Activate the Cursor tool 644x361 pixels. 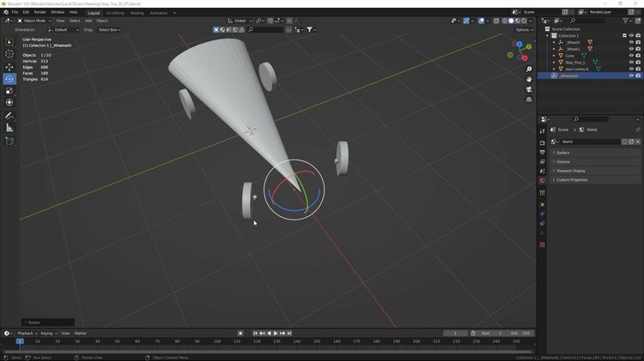point(9,54)
